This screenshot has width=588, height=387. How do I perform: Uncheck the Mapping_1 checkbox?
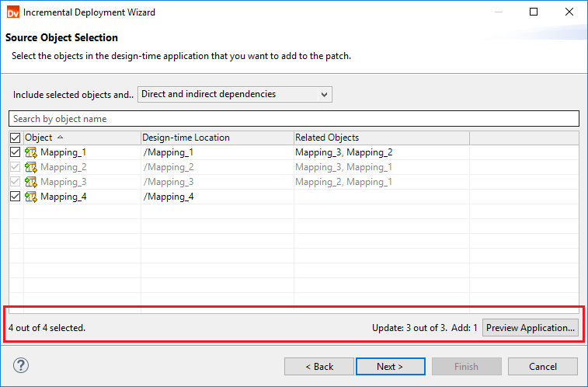(x=15, y=152)
